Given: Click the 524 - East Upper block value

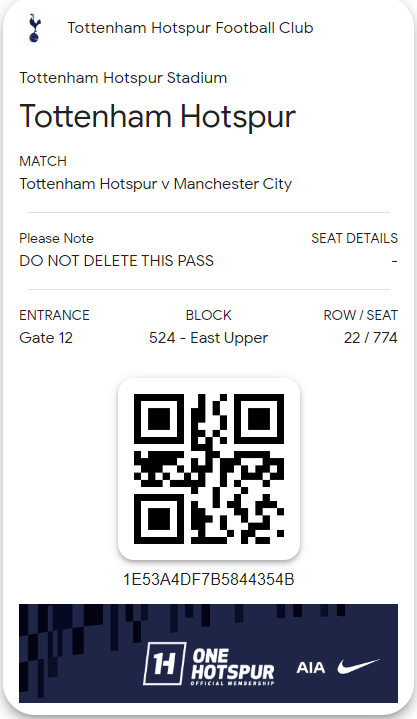Looking at the screenshot, I should (x=208, y=338).
